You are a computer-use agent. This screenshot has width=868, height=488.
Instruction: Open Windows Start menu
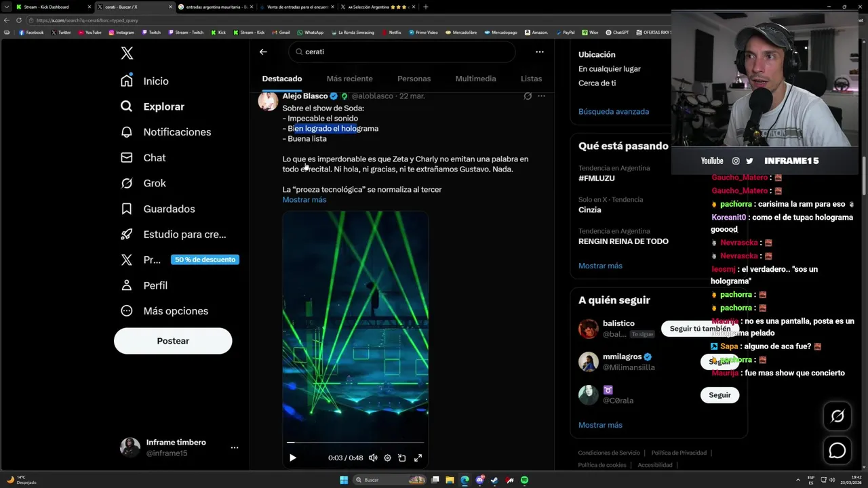click(x=344, y=481)
